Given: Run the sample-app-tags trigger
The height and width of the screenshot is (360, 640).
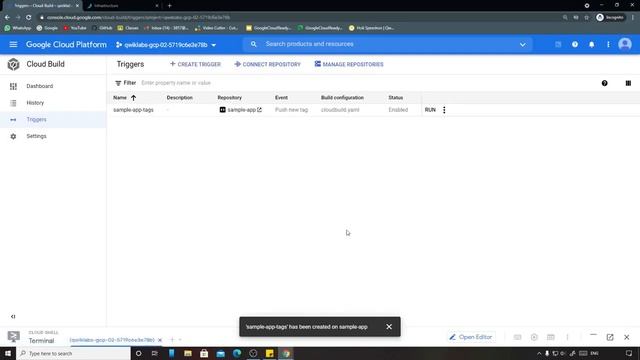Looking at the screenshot, I should (x=430, y=110).
